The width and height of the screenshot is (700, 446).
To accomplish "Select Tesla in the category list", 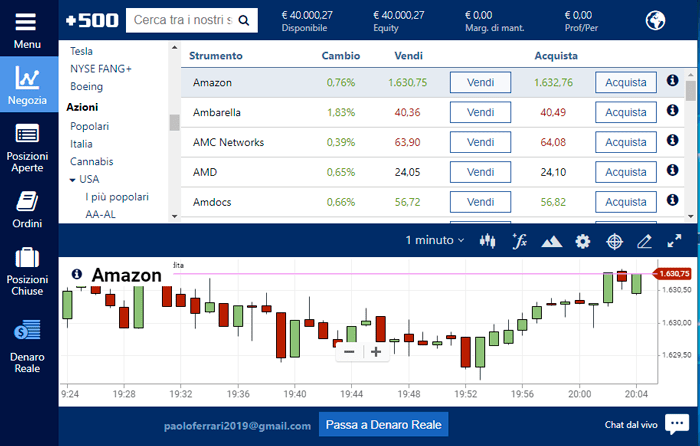I will point(82,51).
